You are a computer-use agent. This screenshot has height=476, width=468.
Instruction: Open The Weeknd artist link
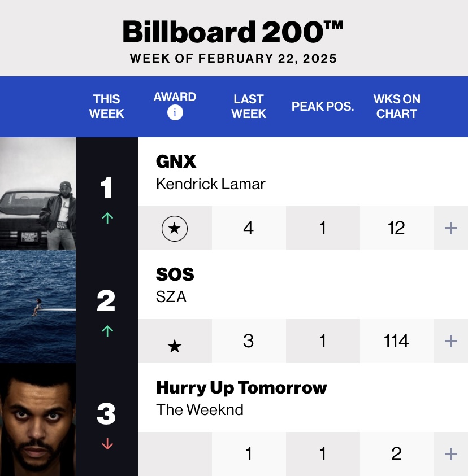pos(200,410)
